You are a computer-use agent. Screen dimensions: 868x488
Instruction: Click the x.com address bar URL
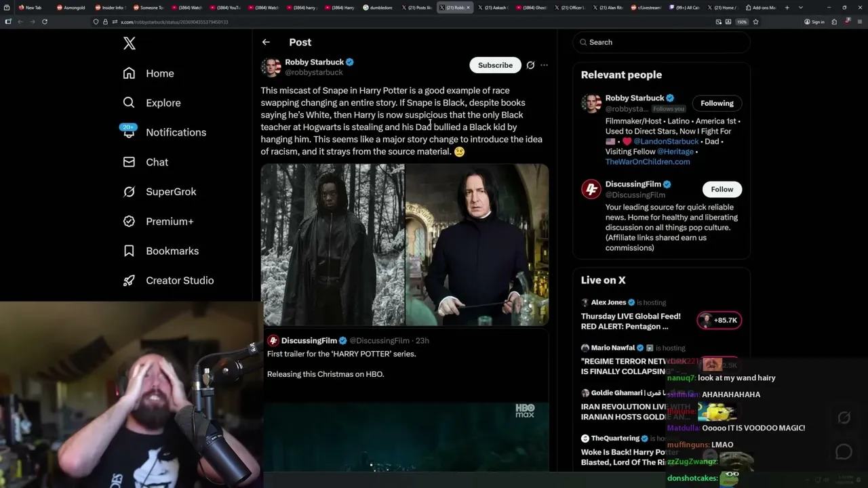point(174,22)
